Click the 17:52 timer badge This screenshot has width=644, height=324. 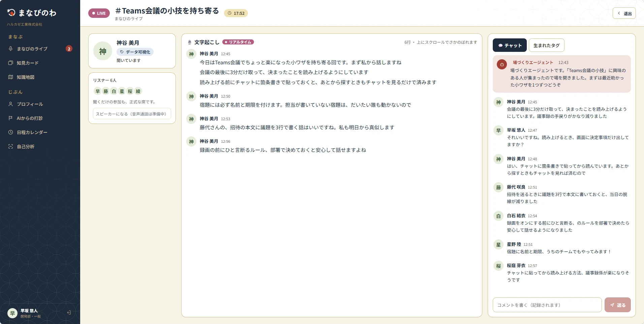point(236,13)
